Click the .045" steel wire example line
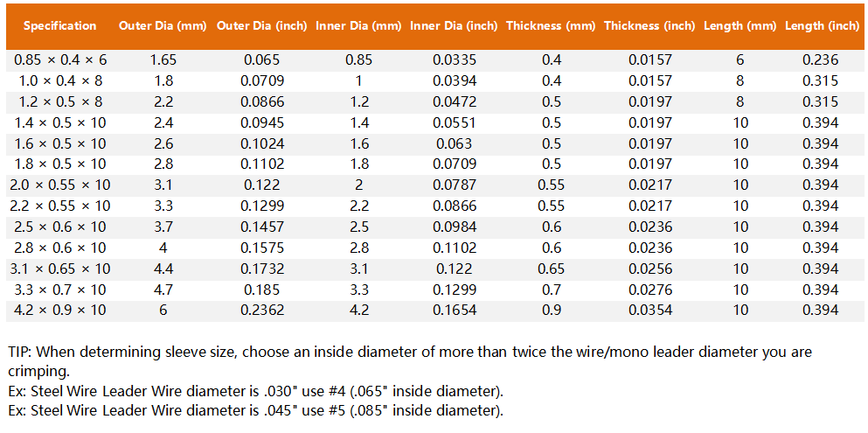Image resolution: width=868 pixels, height=433 pixels. 255,410
